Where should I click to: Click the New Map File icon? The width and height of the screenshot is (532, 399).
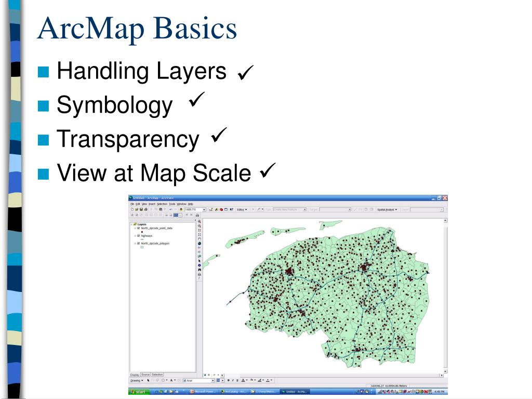click(132, 209)
